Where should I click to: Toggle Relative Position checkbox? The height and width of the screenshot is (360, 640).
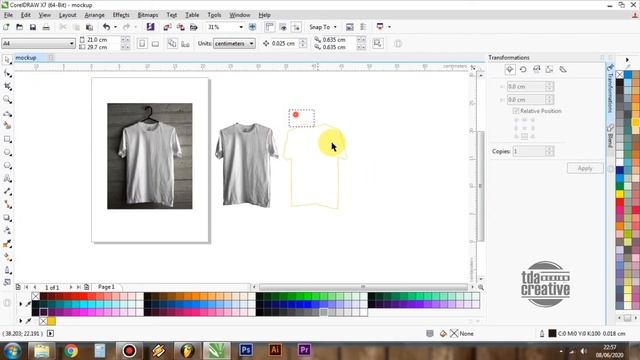(516, 111)
